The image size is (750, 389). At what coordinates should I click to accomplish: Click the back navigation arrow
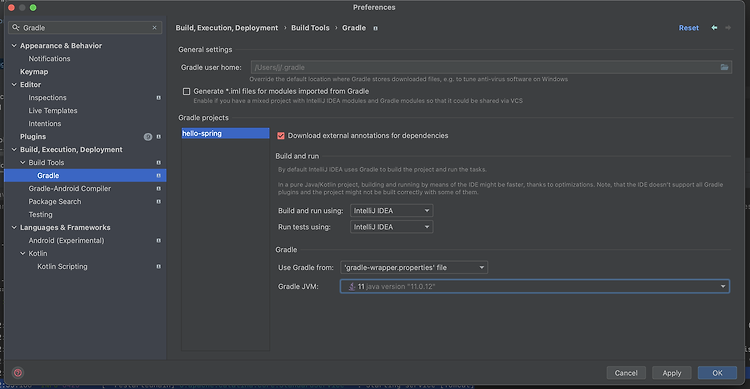(714, 28)
